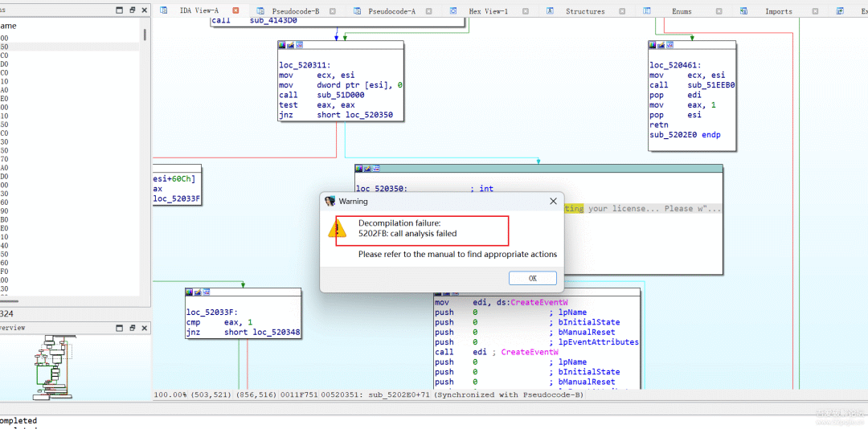Open the Hex View-1 tab
Screen dimensions: 868x429
pyautogui.click(x=489, y=11)
